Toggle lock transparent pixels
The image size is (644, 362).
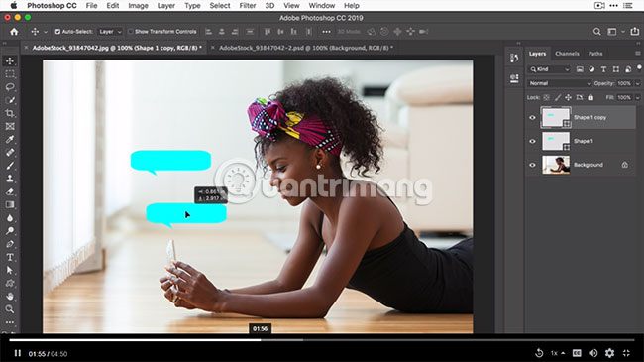pyautogui.click(x=546, y=97)
